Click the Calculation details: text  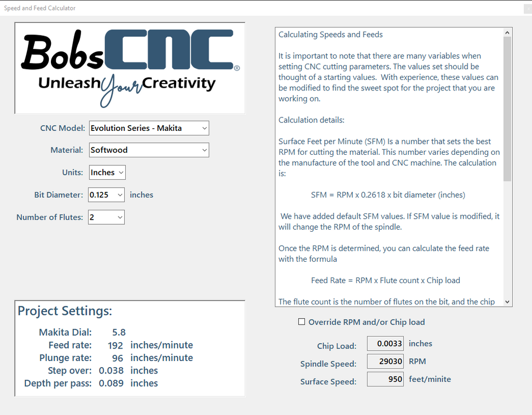312,120
